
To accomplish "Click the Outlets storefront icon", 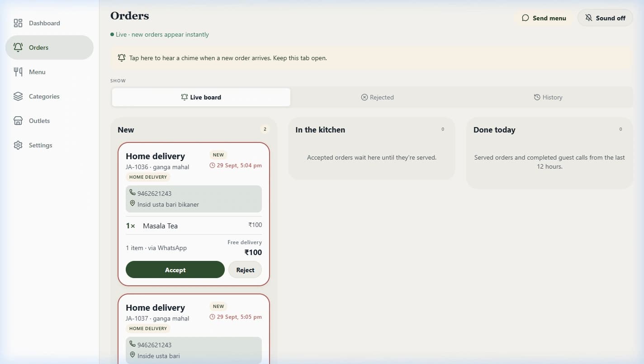I will pos(18,121).
